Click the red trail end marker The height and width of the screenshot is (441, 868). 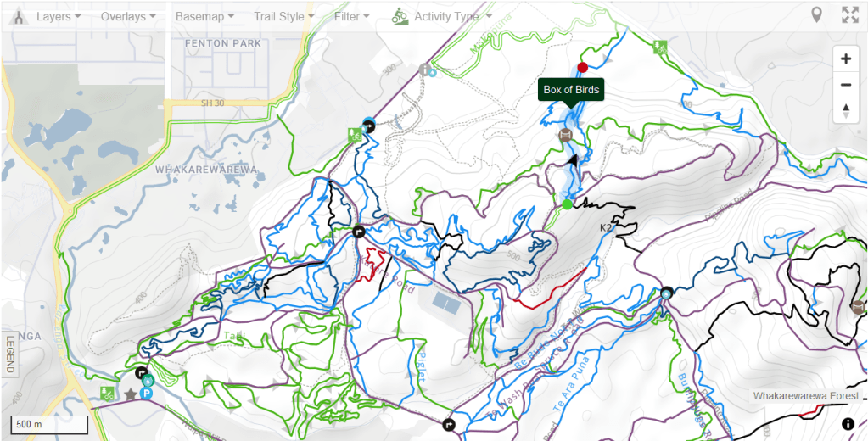coord(582,68)
